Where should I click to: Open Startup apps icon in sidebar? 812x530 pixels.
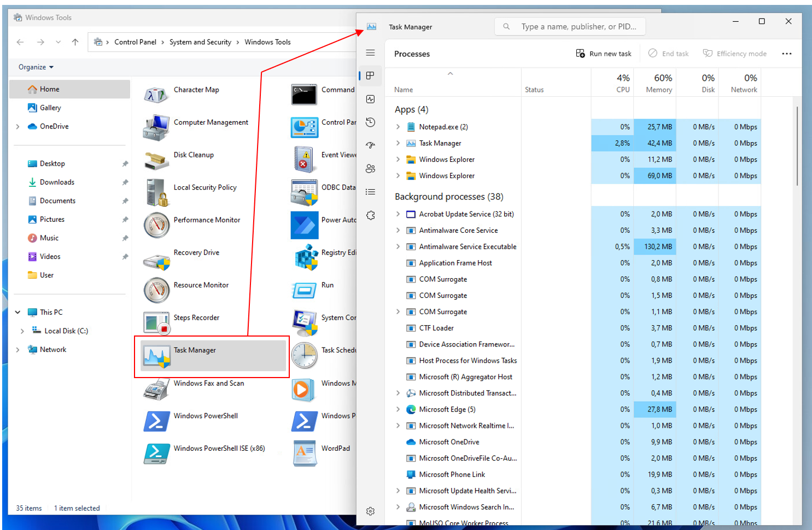[370, 145]
